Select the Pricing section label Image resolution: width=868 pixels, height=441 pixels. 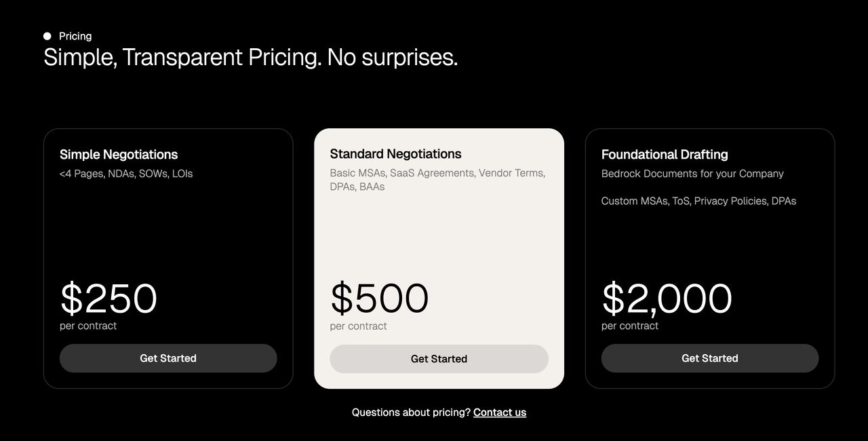click(x=75, y=36)
